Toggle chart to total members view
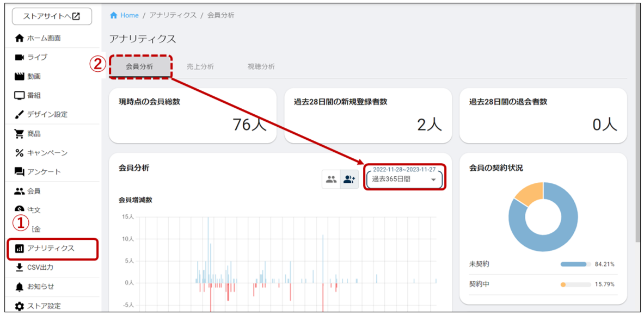 (330, 179)
